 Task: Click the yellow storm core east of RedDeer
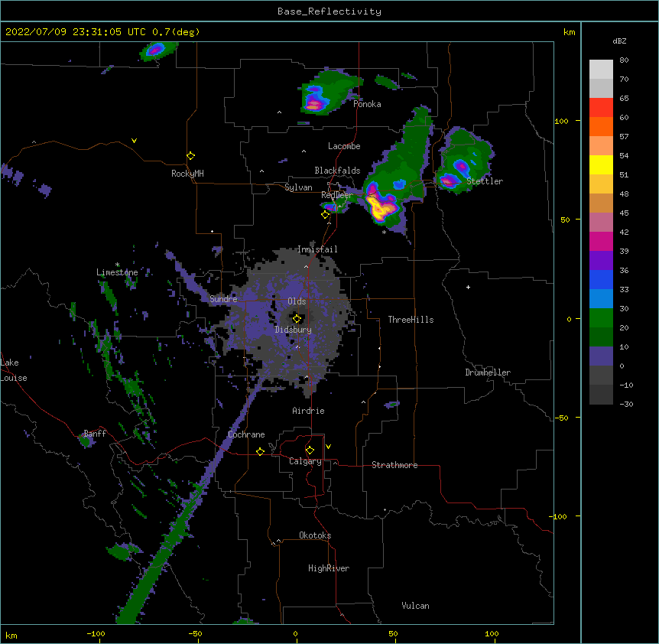[379, 208]
